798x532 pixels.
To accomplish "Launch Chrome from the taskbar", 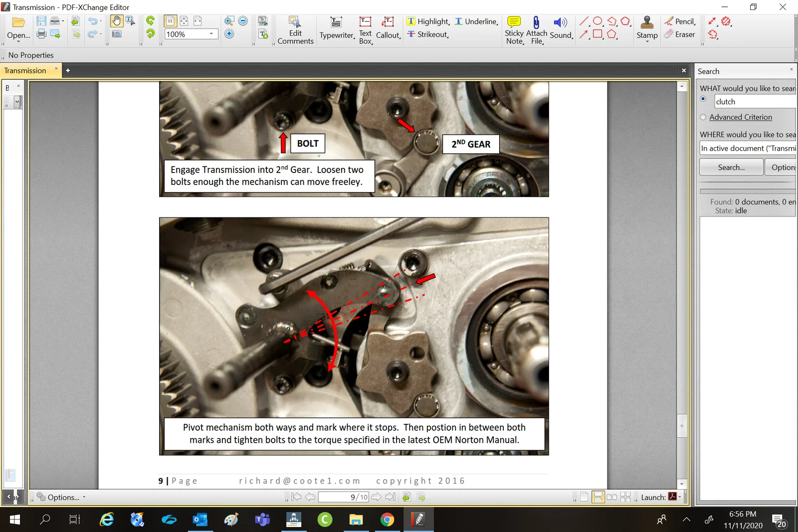I will 388,520.
